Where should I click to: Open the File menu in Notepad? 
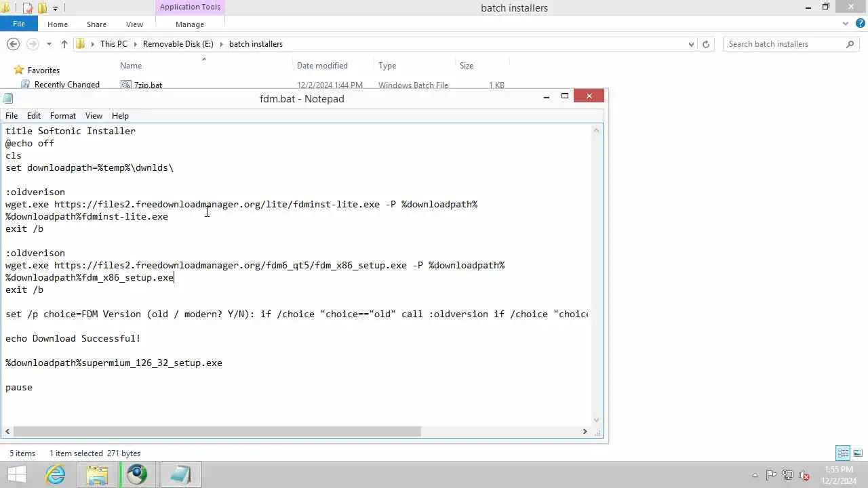click(12, 116)
